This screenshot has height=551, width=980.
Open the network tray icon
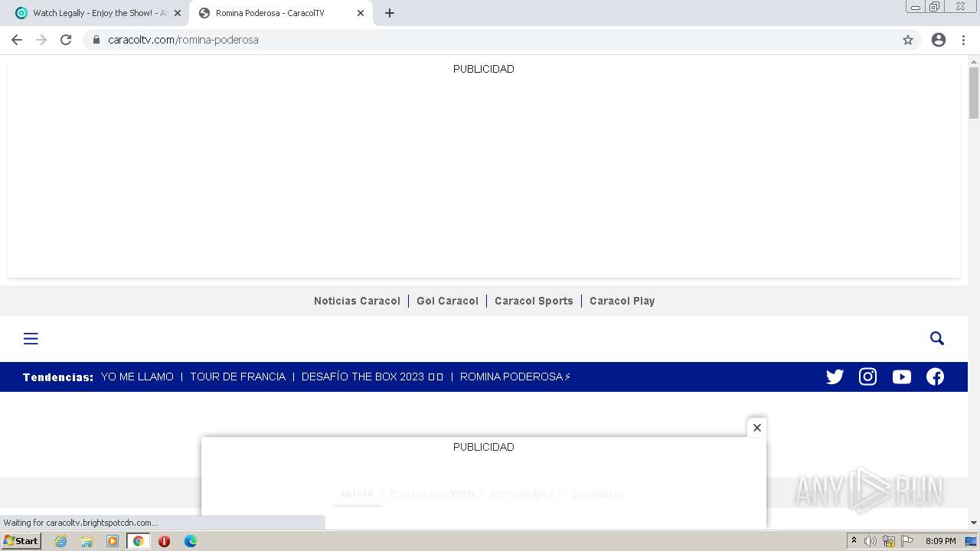(889, 541)
